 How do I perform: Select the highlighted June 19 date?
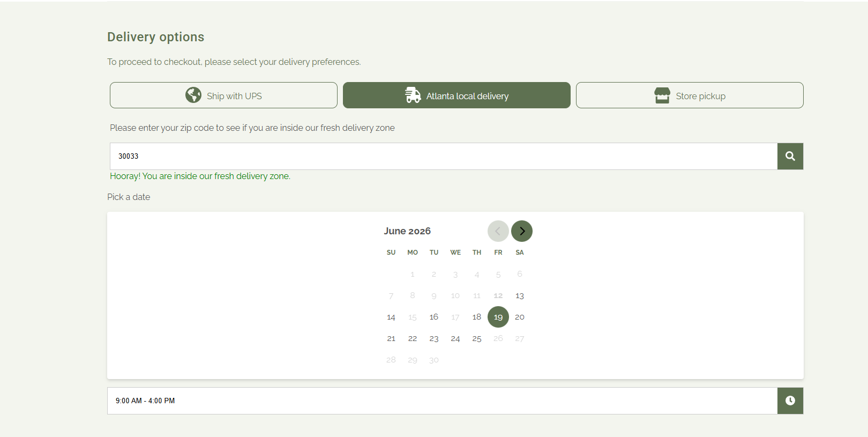coord(498,317)
